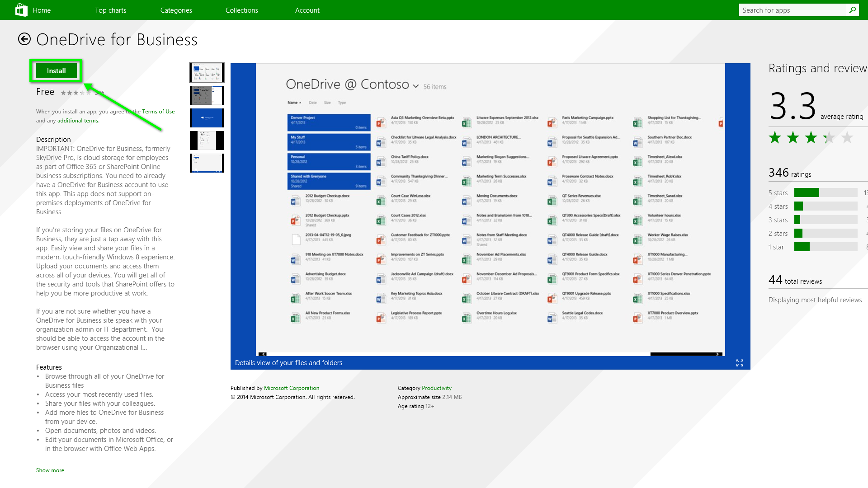
Task: Open the Collections menu item
Action: [x=241, y=10]
